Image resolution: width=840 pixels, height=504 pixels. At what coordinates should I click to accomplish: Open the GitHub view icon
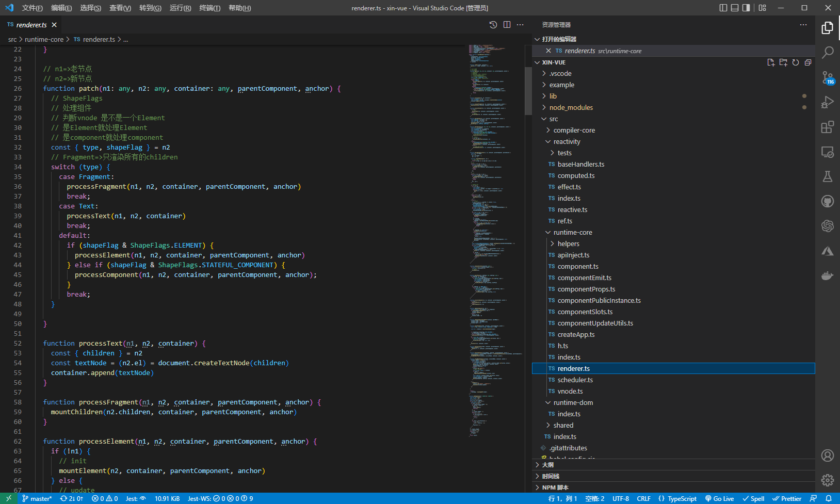(828, 201)
